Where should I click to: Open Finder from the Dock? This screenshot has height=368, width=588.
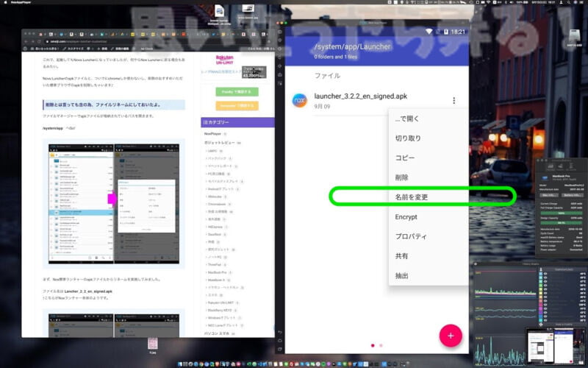pos(180,364)
